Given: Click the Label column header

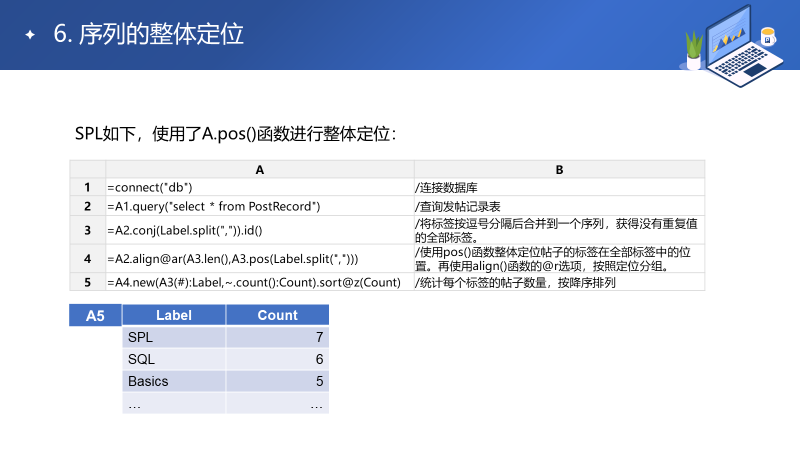Looking at the screenshot, I should pos(174,315).
